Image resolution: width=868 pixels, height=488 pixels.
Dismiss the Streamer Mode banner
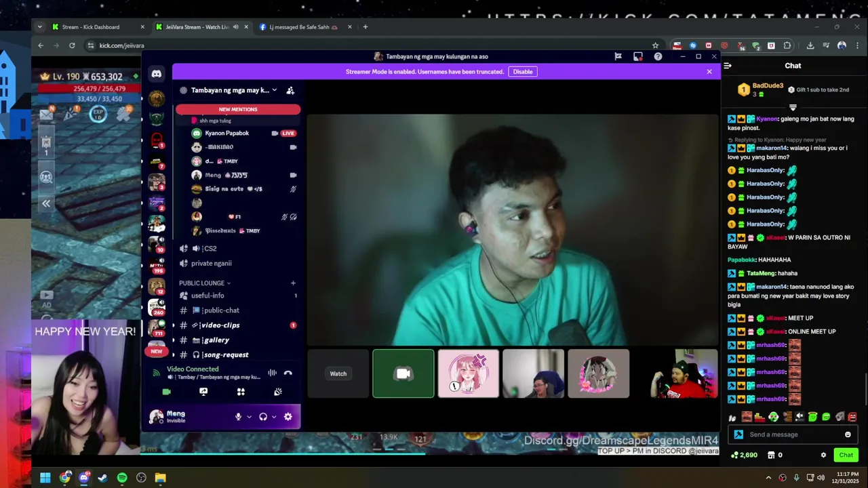pos(709,72)
